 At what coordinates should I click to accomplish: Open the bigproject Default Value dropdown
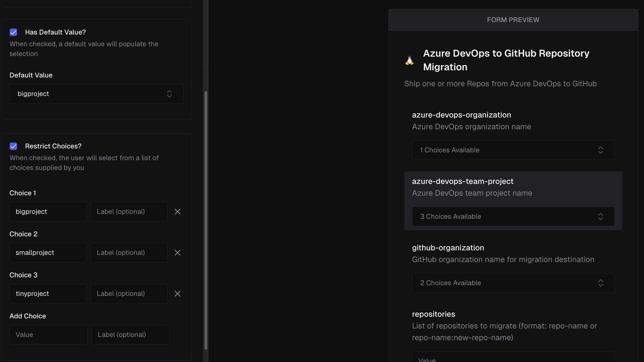click(91, 94)
